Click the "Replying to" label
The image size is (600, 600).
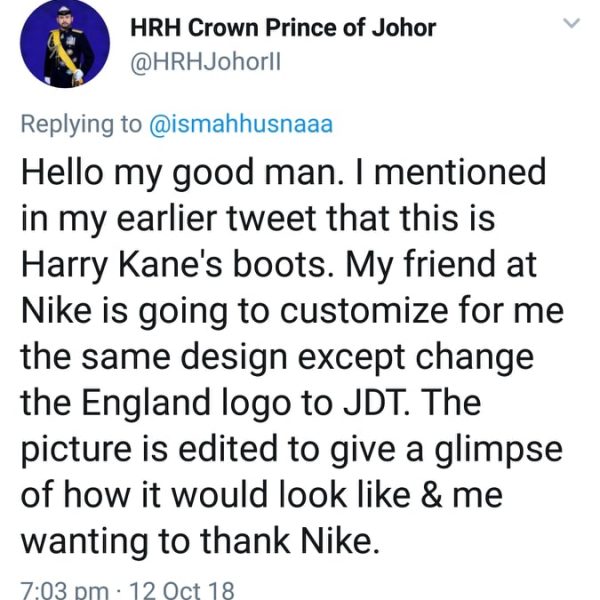point(82,125)
